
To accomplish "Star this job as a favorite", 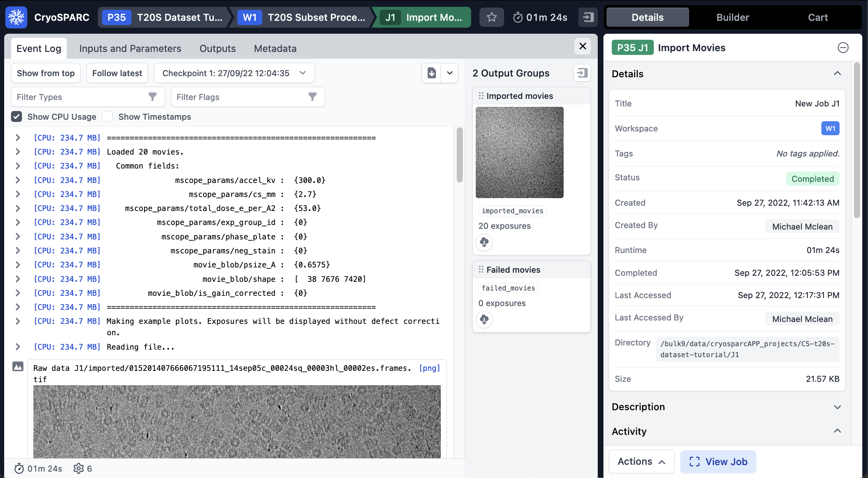I will click(492, 17).
